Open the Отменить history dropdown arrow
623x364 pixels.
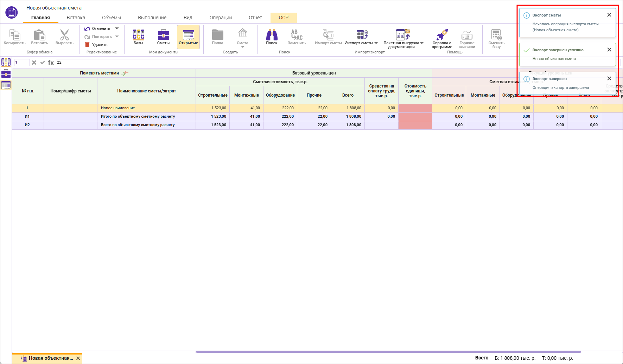[117, 28]
